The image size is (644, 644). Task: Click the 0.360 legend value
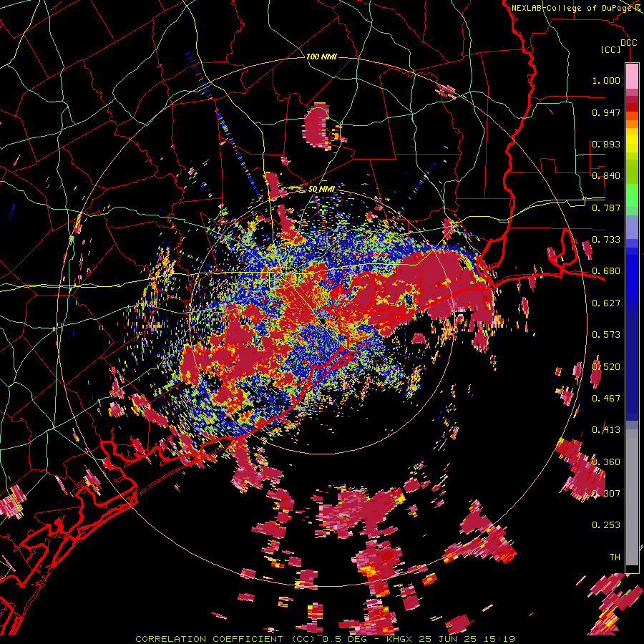pyautogui.click(x=606, y=462)
